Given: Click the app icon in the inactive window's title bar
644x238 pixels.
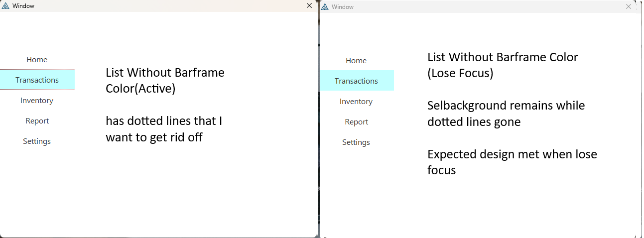Looking at the screenshot, I should (325, 7).
